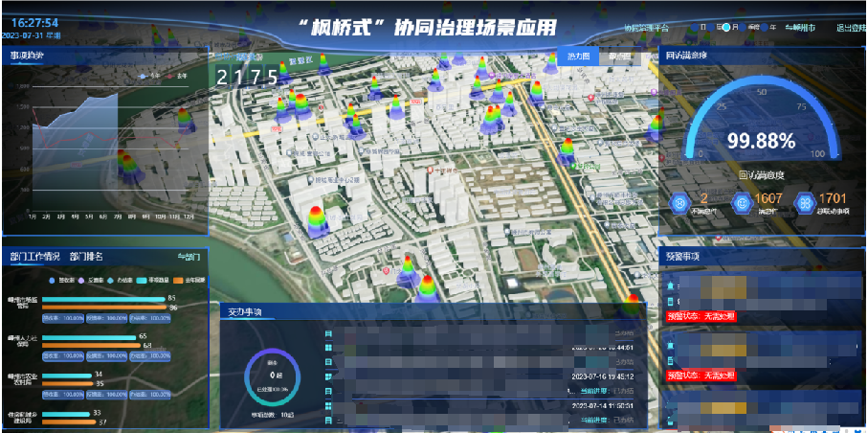The height and width of the screenshot is (433, 868).
Task: Open the city region selector dropdown
Action: tap(800, 28)
